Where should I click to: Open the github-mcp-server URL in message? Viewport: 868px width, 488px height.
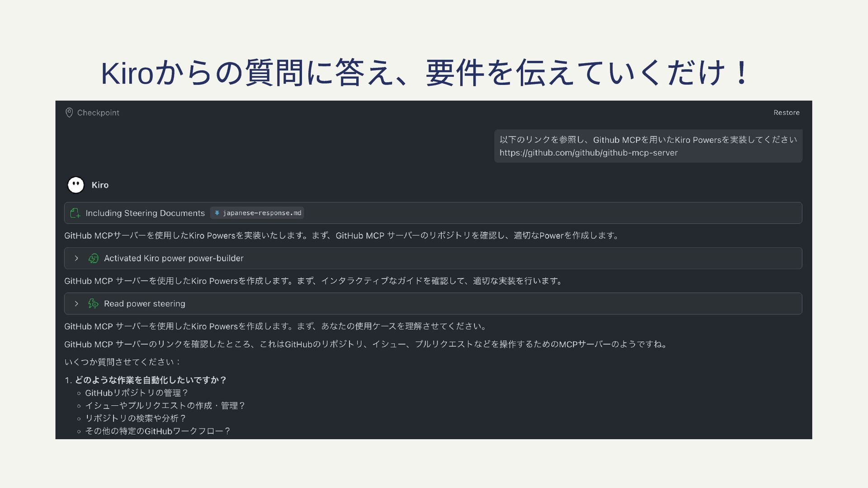click(588, 153)
